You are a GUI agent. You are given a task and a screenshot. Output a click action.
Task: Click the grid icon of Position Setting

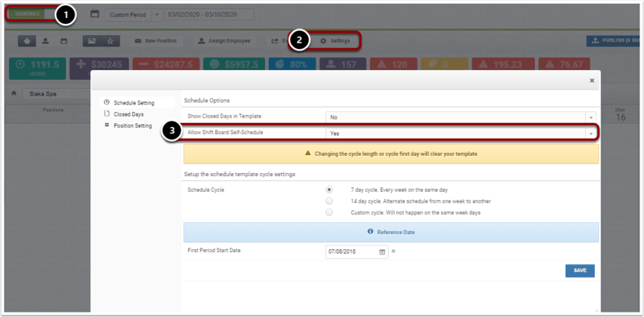tap(107, 125)
